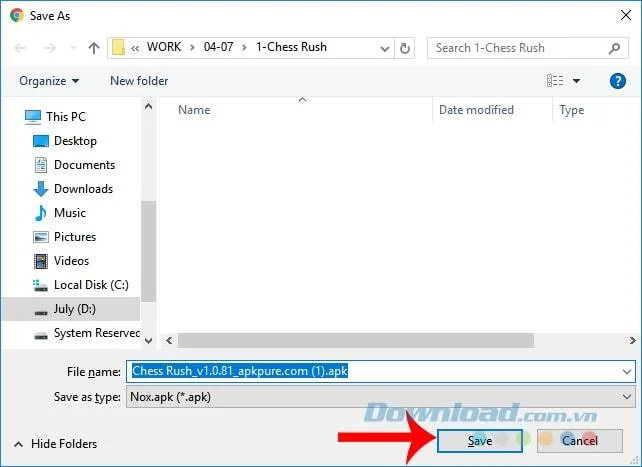642x467 pixels.
Task: Open the Save as type dropdown
Action: [380, 397]
